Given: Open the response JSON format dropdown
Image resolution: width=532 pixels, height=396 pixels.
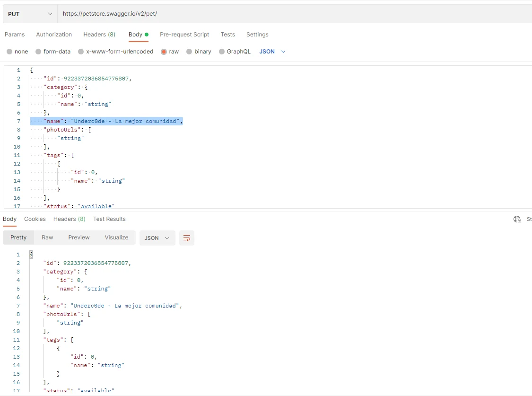Looking at the screenshot, I should pyautogui.click(x=157, y=238).
